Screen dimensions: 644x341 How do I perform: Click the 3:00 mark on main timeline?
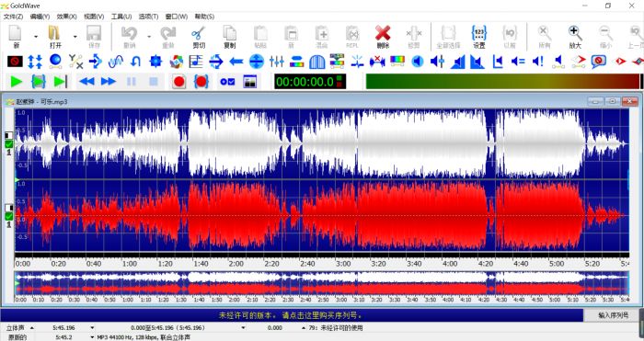tap(342, 264)
